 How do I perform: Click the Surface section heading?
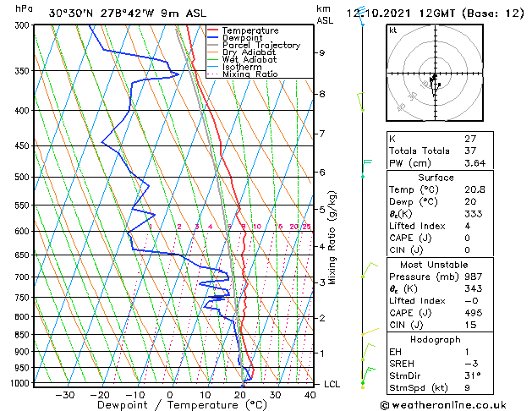point(436,178)
